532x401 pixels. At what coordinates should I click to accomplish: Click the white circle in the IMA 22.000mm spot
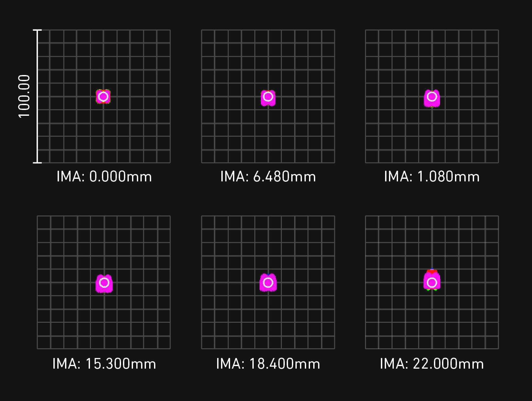[432, 283]
